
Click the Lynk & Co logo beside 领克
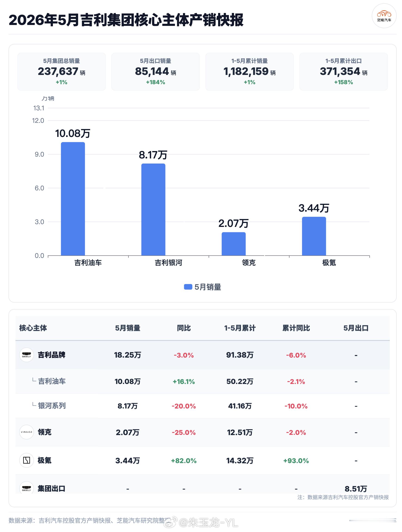click(x=26, y=432)
